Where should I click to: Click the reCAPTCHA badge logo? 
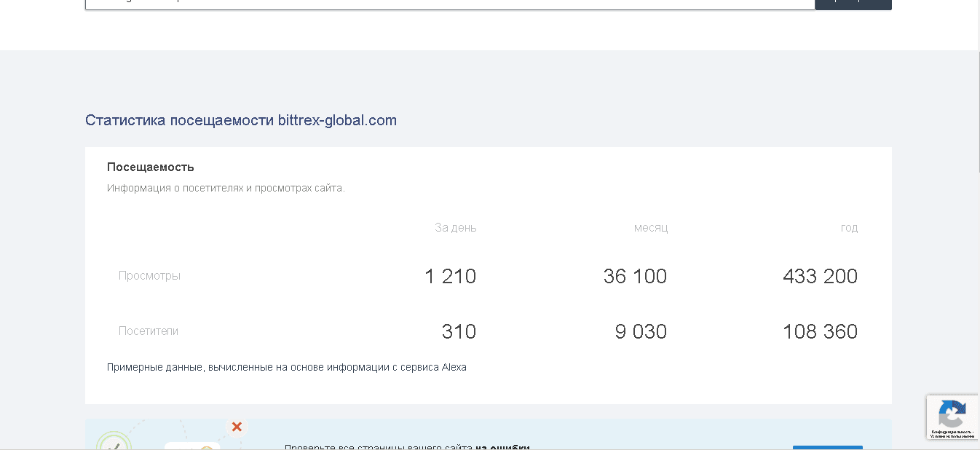[952, 414]
